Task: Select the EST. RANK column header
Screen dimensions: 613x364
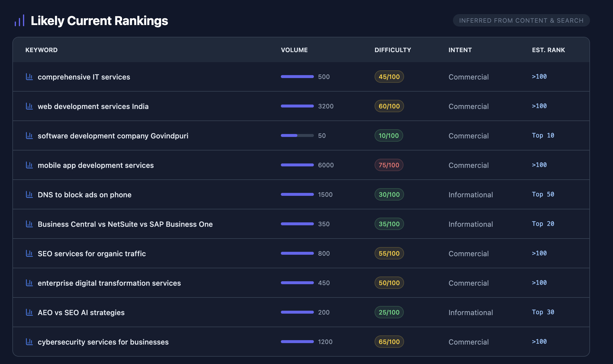Action: click(548, 50)
